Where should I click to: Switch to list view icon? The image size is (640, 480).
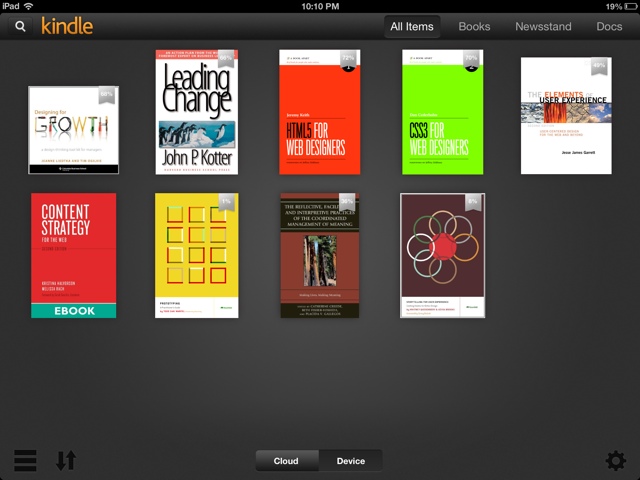[25, 460]
